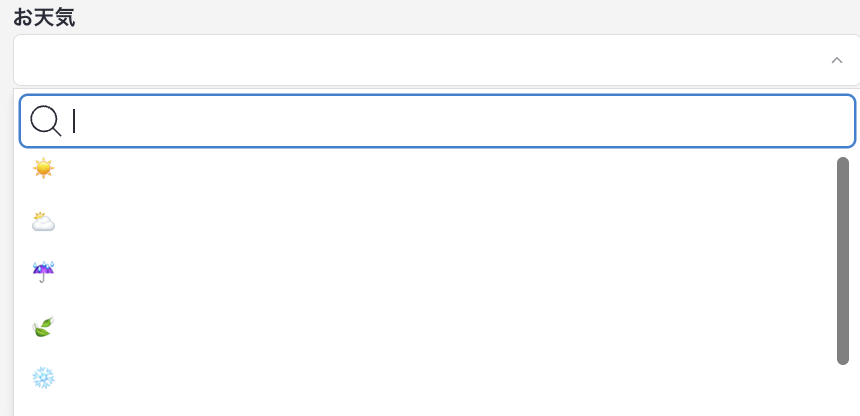
Task: Choose the partly cloudy emoji option
Action: click(43, 221)
